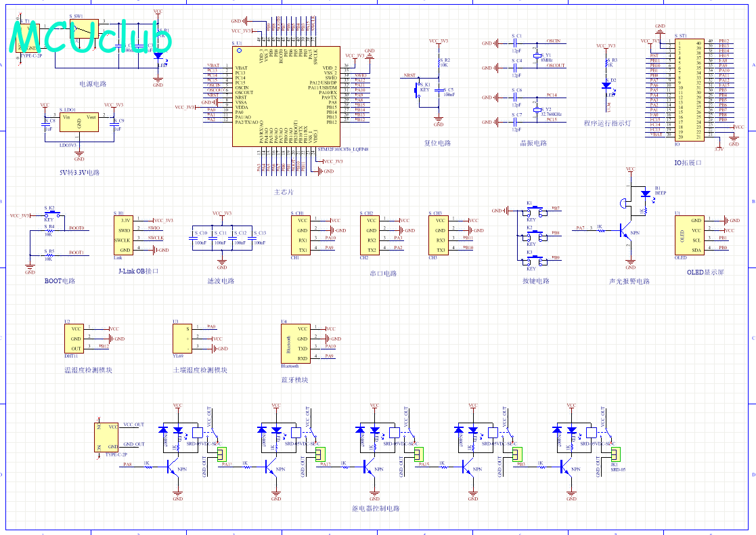Click the '主芯片' section label
This screenshot has height=535, width=756.
[284, 192]
